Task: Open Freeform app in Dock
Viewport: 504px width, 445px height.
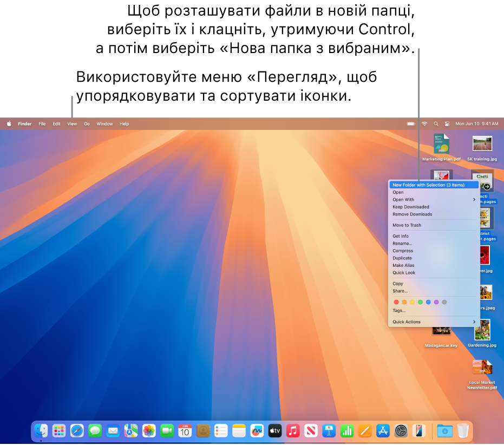Action: 257,431
